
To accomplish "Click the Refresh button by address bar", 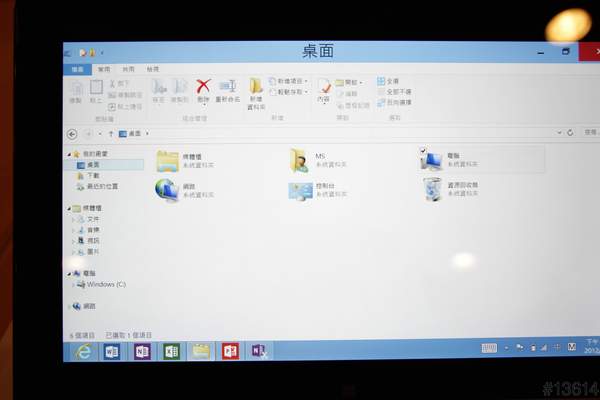I will tap(570, 132).
